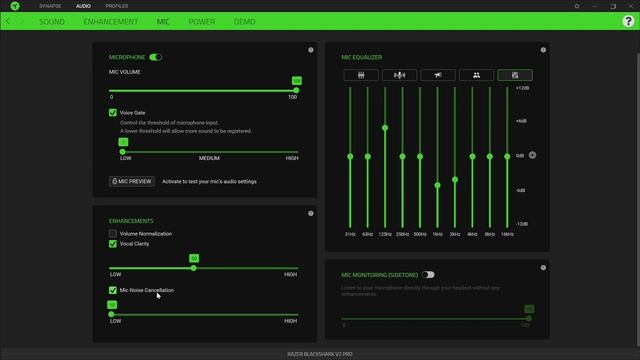This screenshot has height=360, width=640.
Task: Open info icon of Microphone panel
Action: click(x=311, y=50)
